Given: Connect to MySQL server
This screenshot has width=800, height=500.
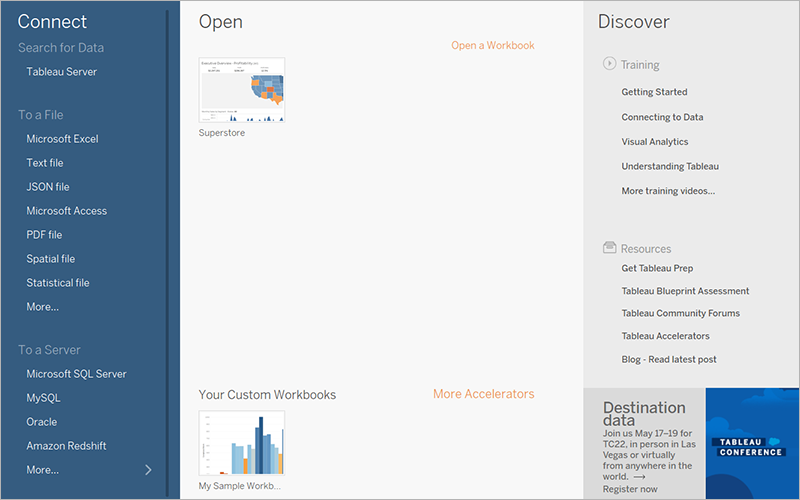Looking at the screenshot, I should [x=43, y=398].
